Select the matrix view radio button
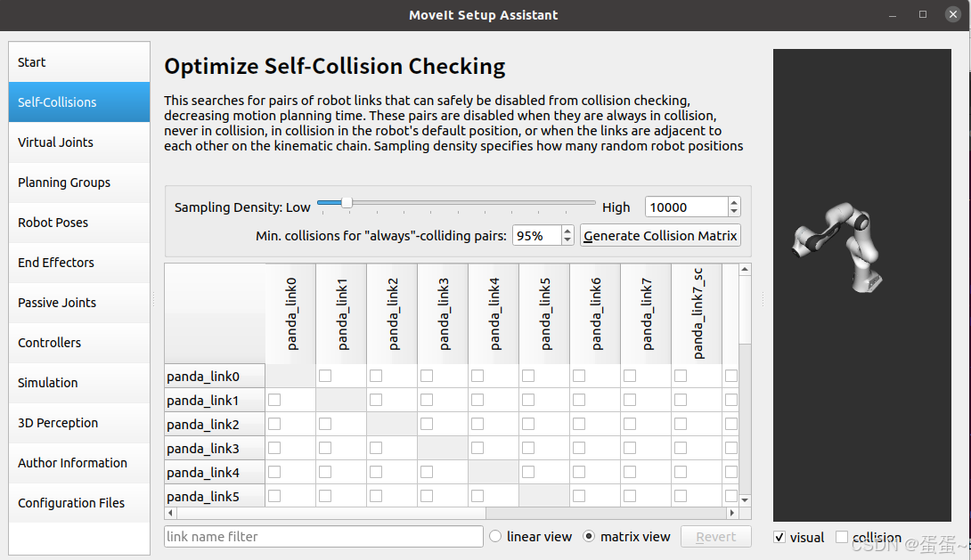Viewport: 971px width, 560px height. pyautogui.click(x=589, y=537)
